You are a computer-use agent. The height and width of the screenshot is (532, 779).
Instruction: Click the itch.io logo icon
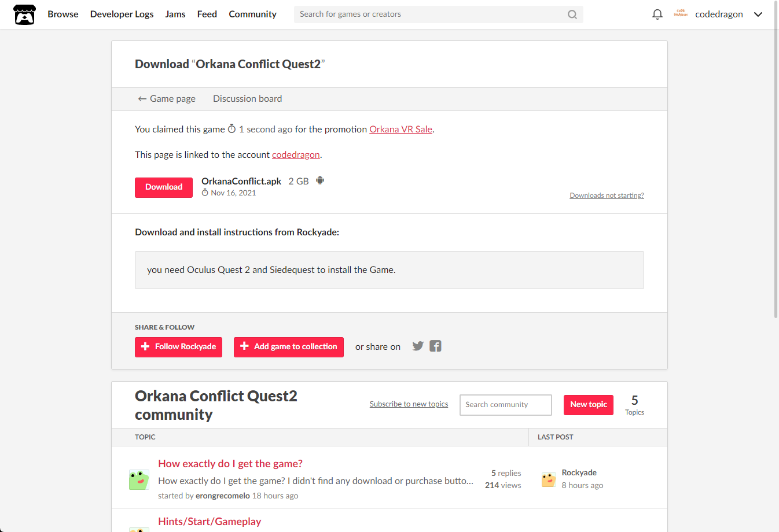click(x=24, y=14)
